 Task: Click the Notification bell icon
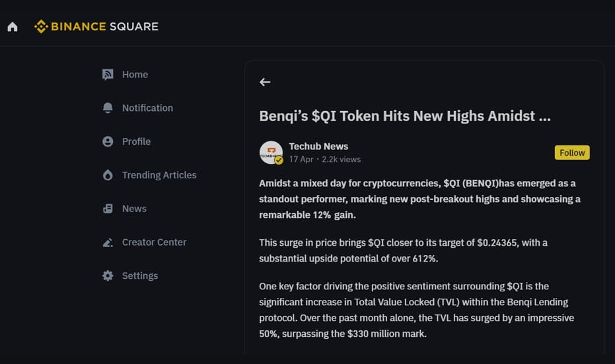(x=108, y=108)
